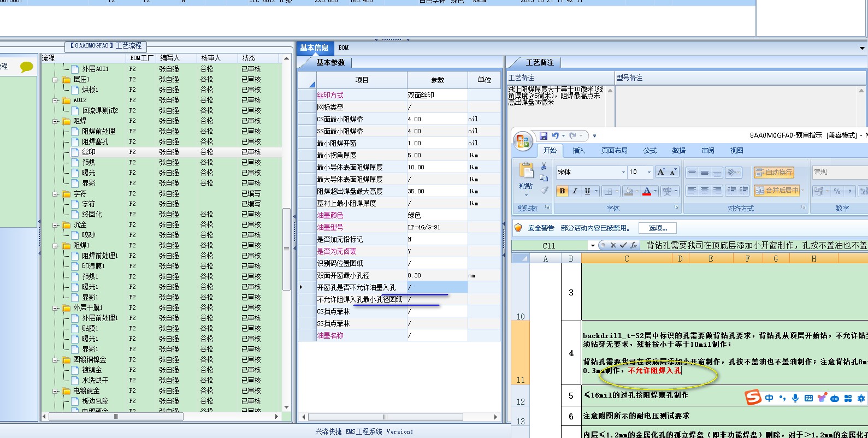Image resolution: width=868 pixels, height=438 pixels.
Task: Click the Excel Office button
Action: pos(523,141)
